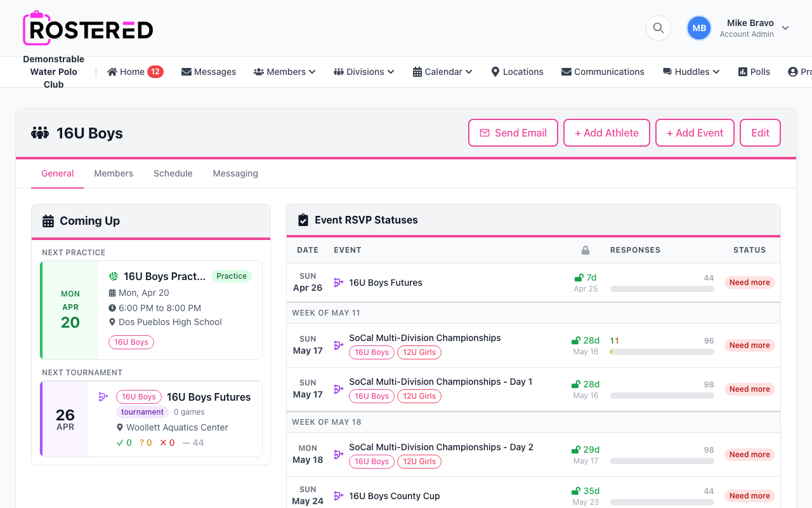The width and height of the screenshot is (812, 508).
Task: Click the bracket icon beside 16U Boys County Cup
Action: [339, 496]
